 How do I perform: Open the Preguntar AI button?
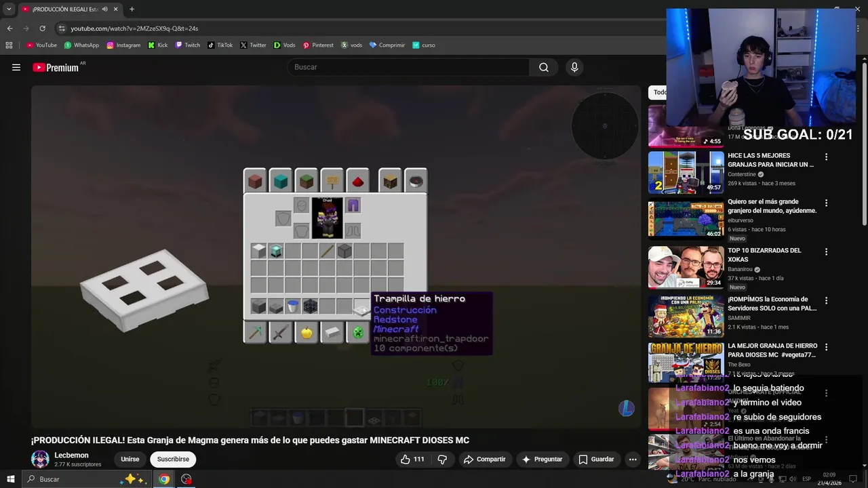tap(541, 459)
